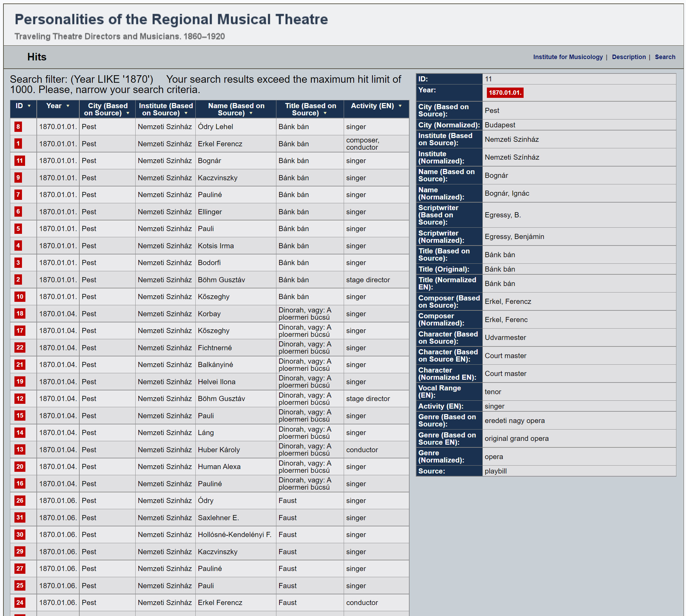Open record with red ID badge 12
Image resolution: width=686 pixels, height=616 pixels.
20,399
